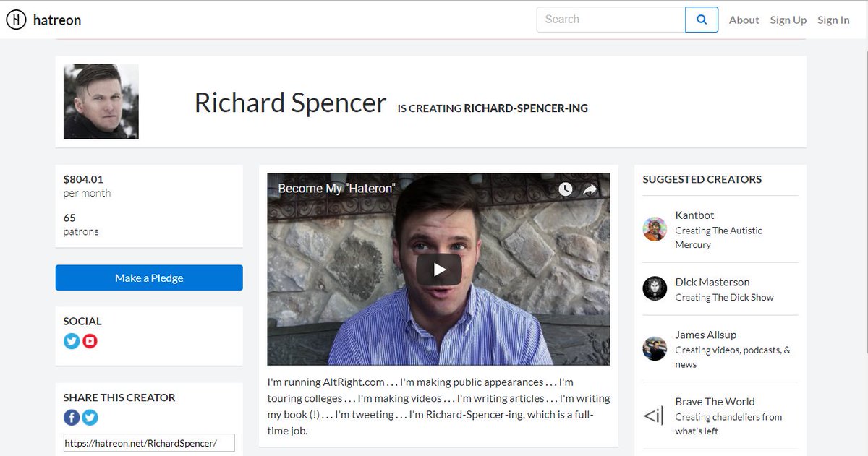
Task: Click the SUGGESTED CREATORS heading
Action: coord(702,179)
